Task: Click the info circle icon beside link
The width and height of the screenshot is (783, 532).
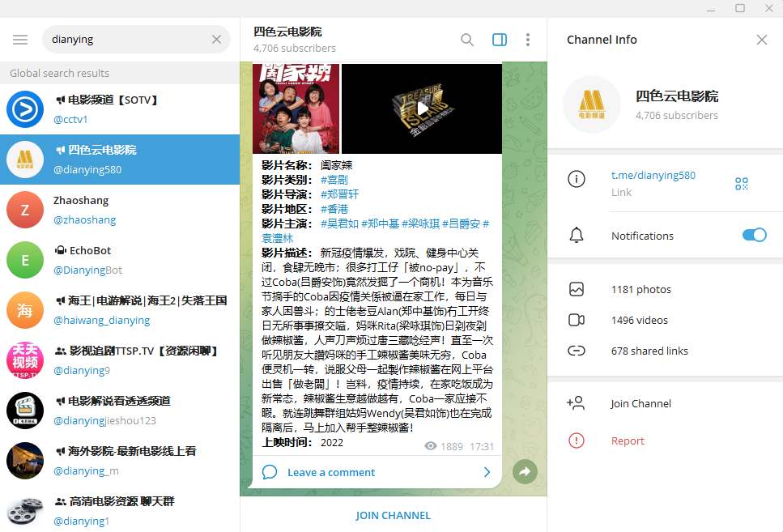Action: (x=577, y=179)
